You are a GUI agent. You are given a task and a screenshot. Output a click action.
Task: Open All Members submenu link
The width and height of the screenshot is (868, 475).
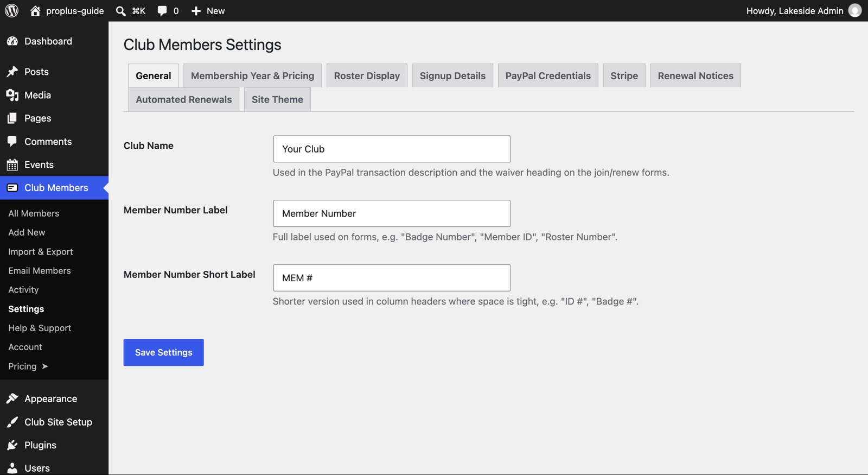pos(34,213)
